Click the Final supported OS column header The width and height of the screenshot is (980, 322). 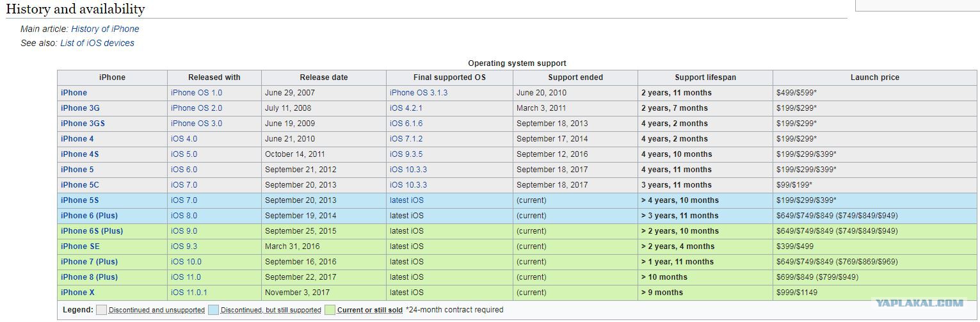[450, 77]
